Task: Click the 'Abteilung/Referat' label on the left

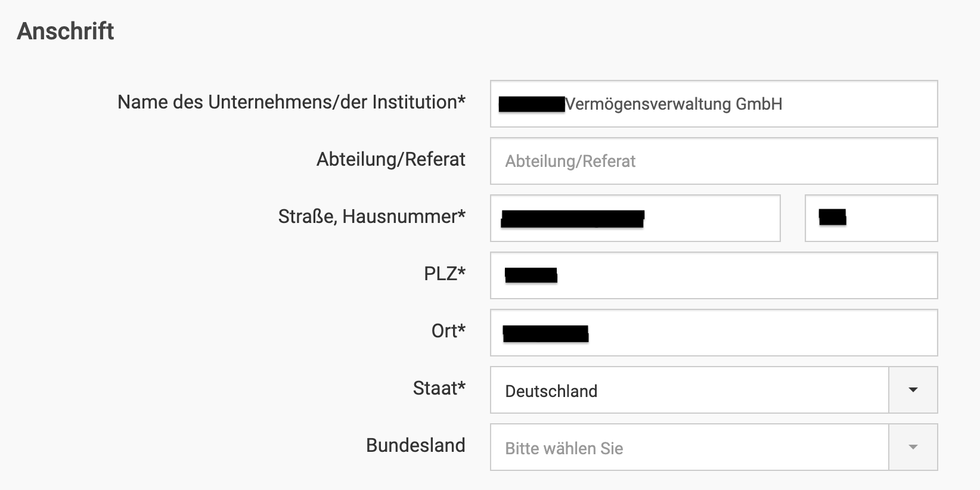Action: point(390,159)
